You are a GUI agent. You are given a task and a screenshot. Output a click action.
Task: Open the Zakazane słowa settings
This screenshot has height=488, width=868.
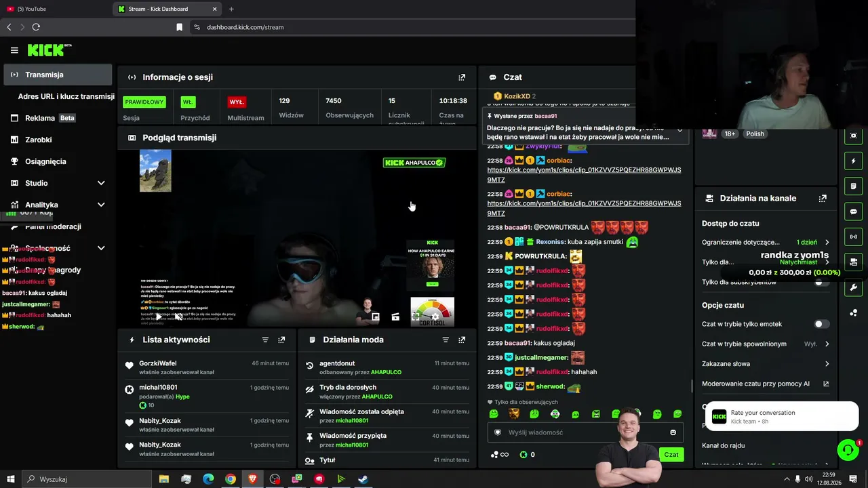pyautogui.click(x=766, y=364)
